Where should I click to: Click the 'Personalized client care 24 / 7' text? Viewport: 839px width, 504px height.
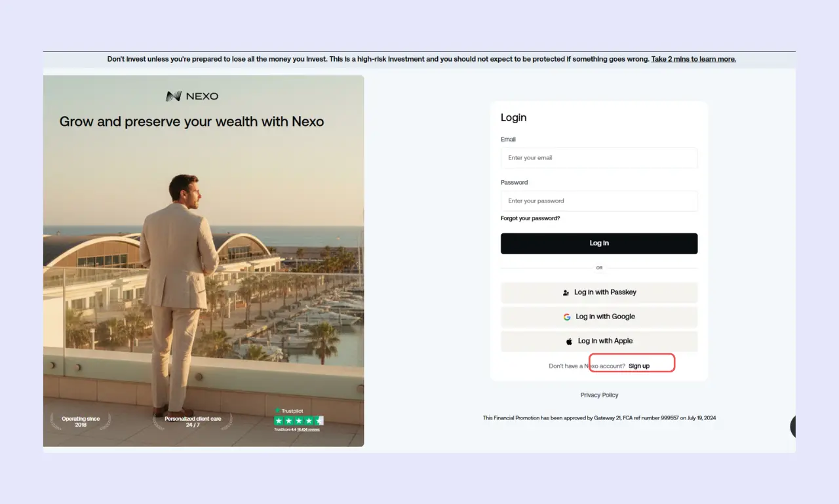(192, 421)
